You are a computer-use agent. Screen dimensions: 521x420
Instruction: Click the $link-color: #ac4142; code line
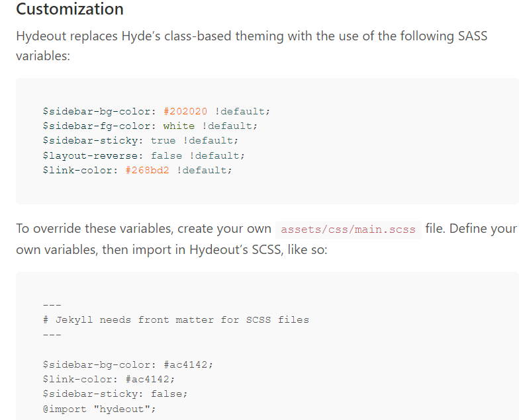[109, 379]
